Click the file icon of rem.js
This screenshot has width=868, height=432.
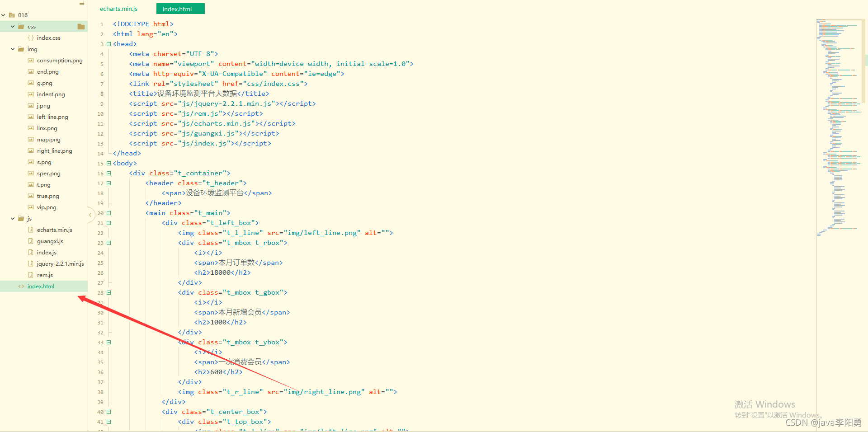coord(31,275)
